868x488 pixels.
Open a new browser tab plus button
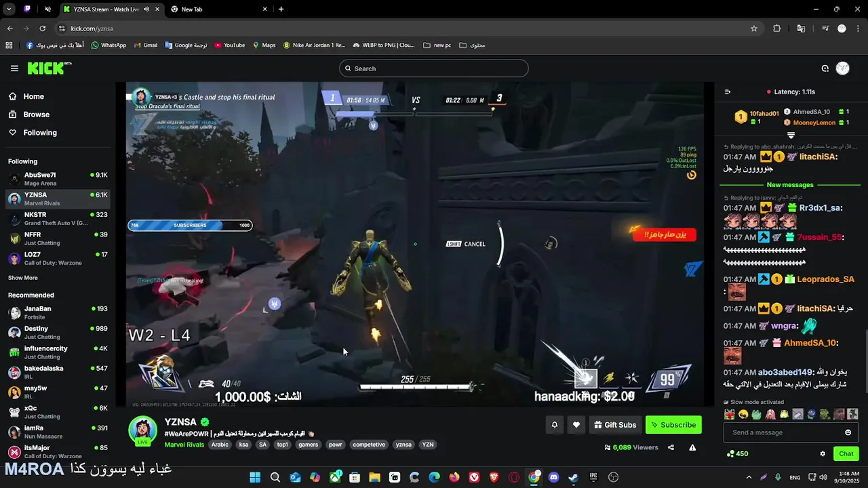coord(281,9)
